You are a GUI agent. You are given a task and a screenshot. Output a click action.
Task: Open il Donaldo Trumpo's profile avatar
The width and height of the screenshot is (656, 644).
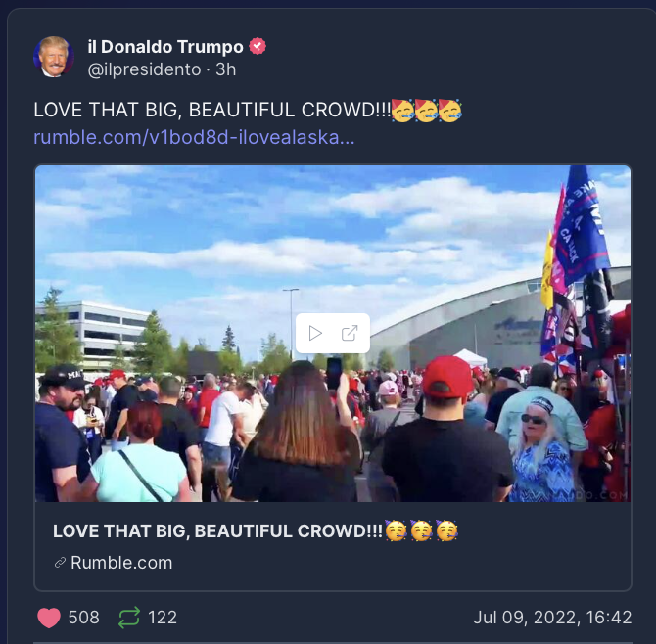pyautogui.click(x=54, y=57)
